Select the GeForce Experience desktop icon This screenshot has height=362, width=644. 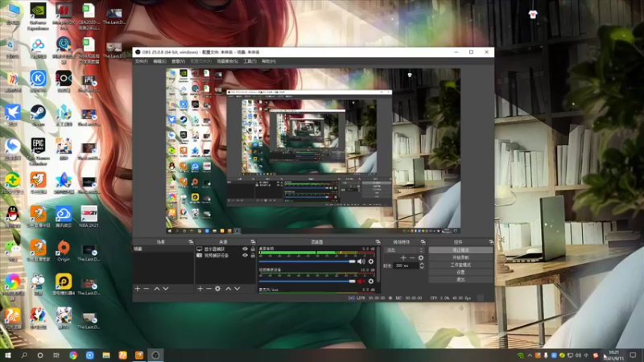[38, 16]
